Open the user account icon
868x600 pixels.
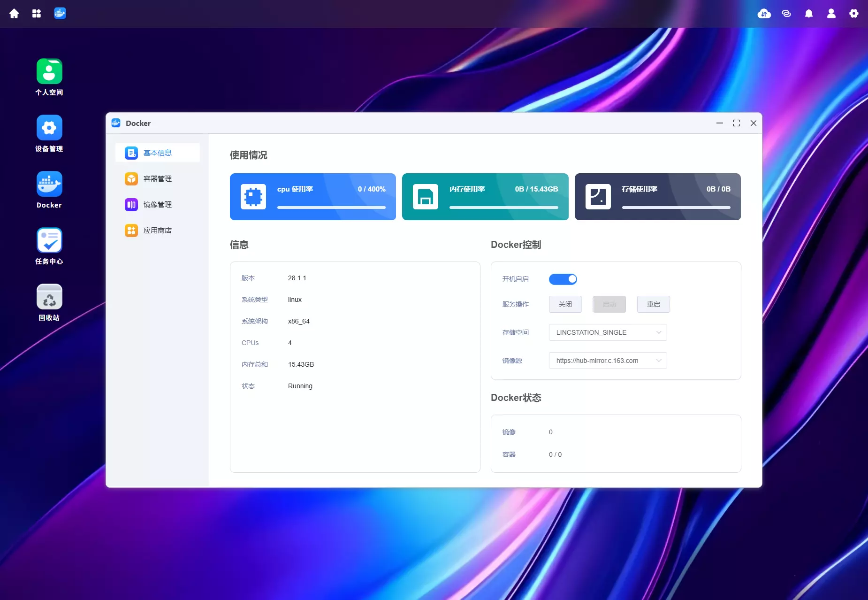(x=831, y=14)
